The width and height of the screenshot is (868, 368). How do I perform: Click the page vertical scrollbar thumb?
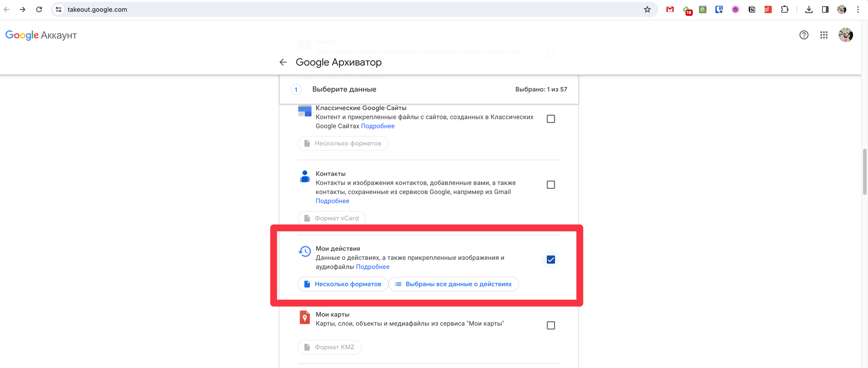[x=865, y=171]
